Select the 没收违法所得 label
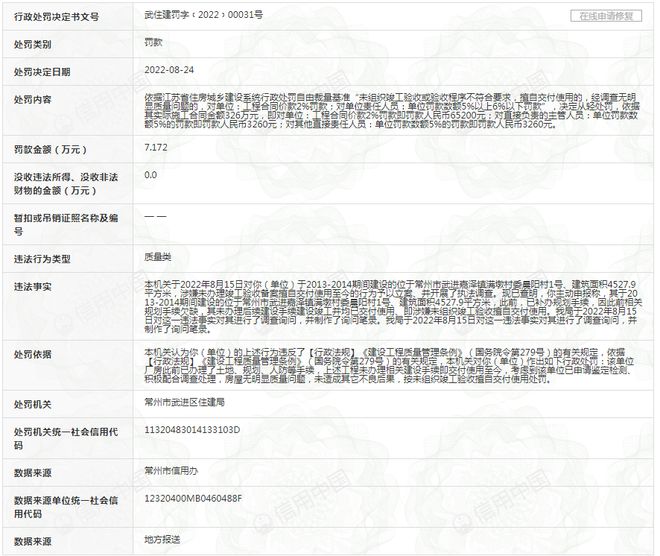 (x=66, y=184)
